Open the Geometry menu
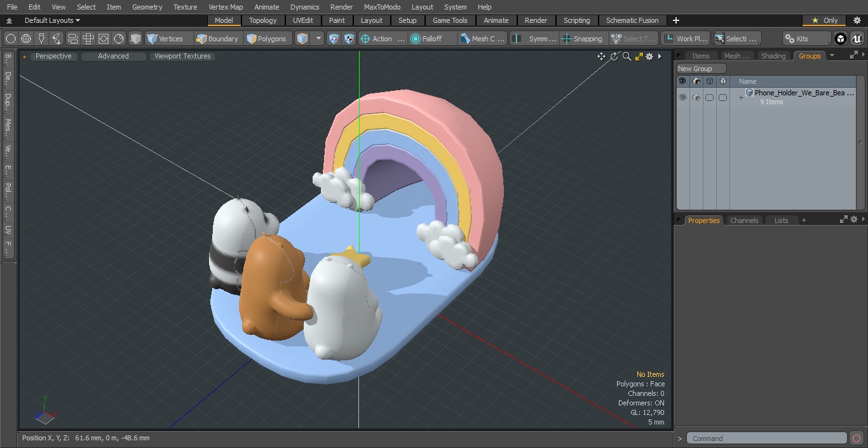This screenshot has width=868, height=448. point(147,7)
